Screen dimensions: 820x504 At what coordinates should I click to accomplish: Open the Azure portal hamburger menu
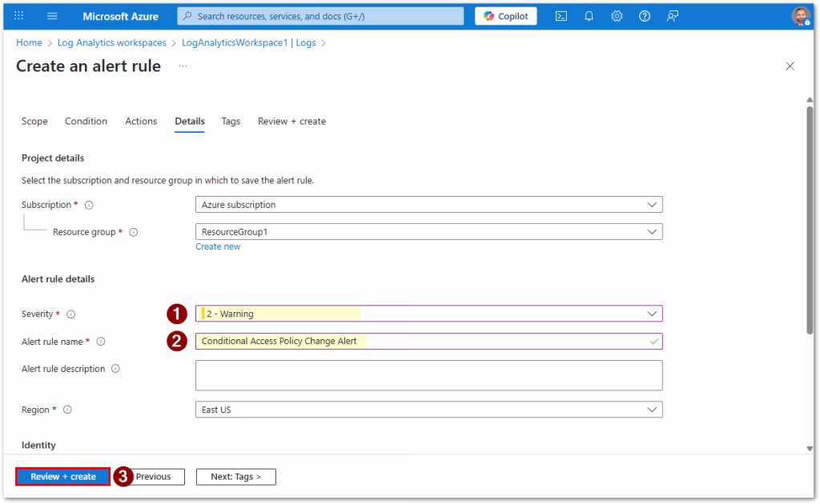point(52,16)
